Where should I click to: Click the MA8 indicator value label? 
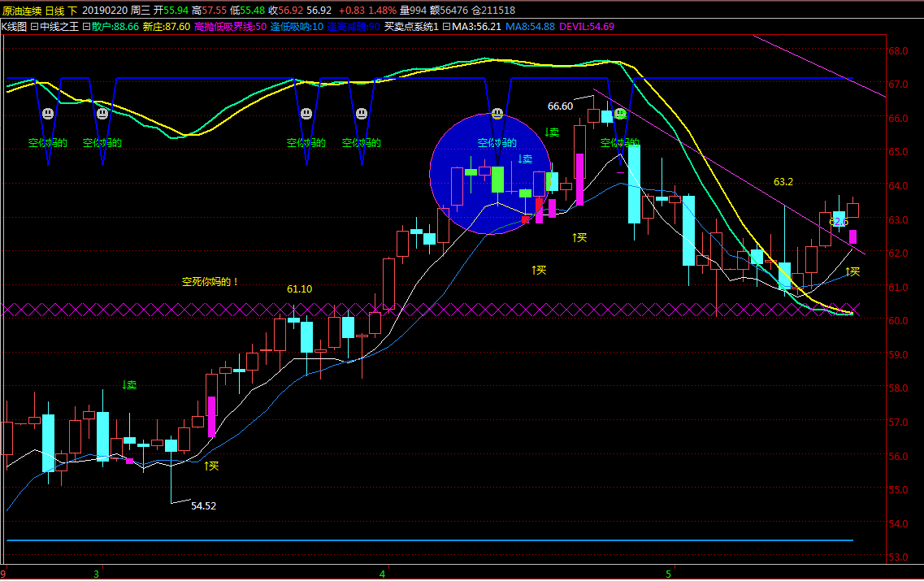[x=530, y=26]
